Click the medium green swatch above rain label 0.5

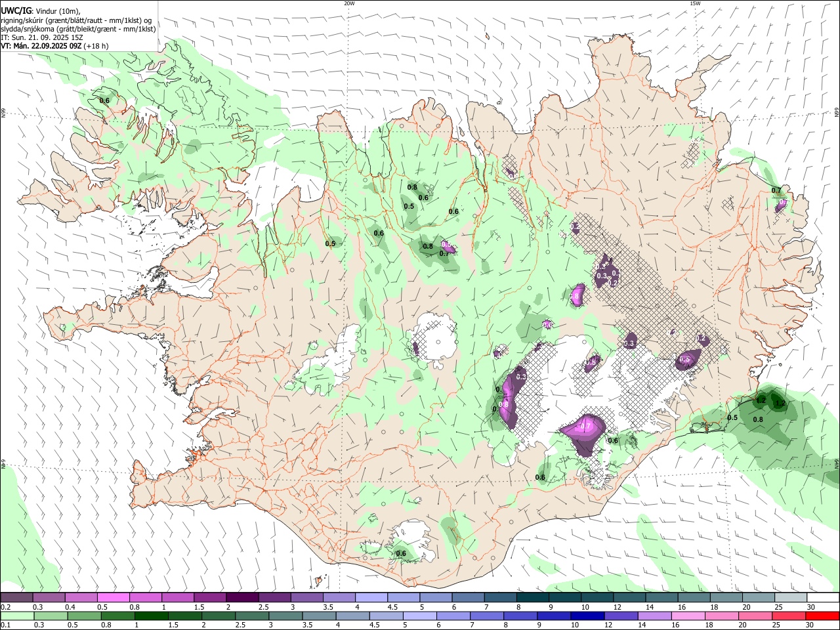point(84,616)
